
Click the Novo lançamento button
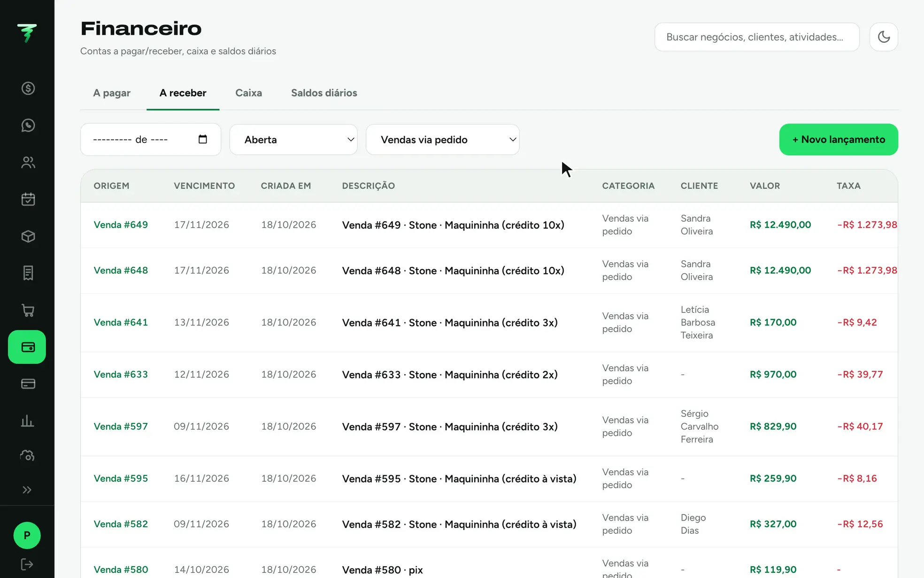coord(839,140)
